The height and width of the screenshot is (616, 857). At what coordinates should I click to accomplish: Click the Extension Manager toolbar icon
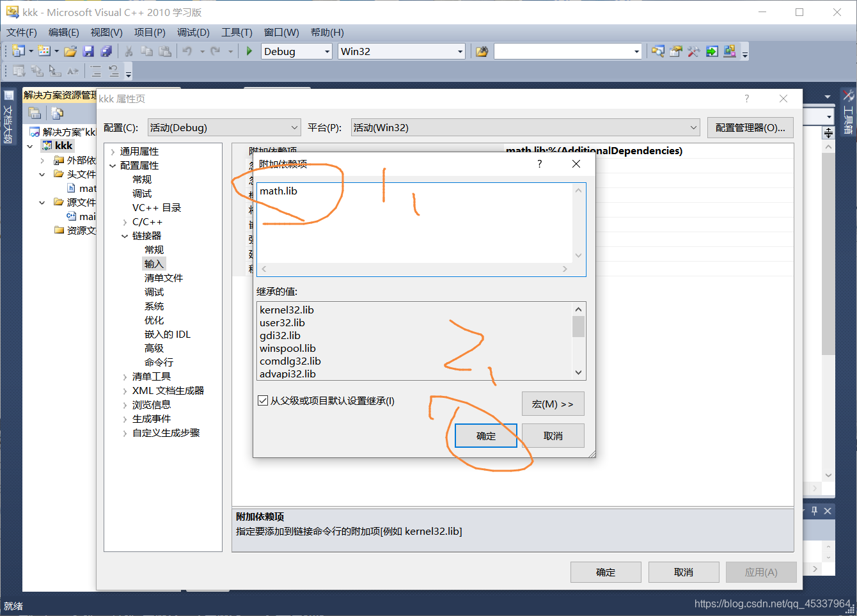730,51
